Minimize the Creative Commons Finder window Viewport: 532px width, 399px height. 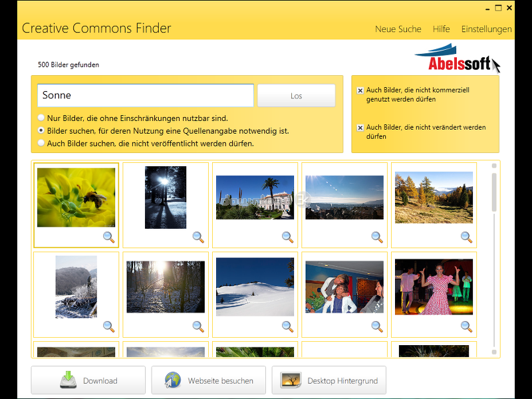coord(487,9)
